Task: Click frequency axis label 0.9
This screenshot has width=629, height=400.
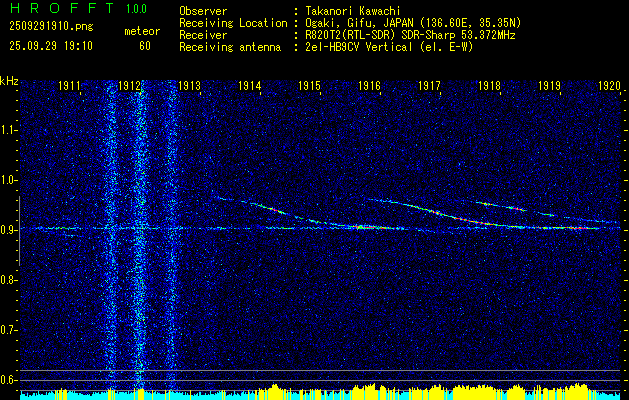Action: pyautogui.click(x=9, y=230)
